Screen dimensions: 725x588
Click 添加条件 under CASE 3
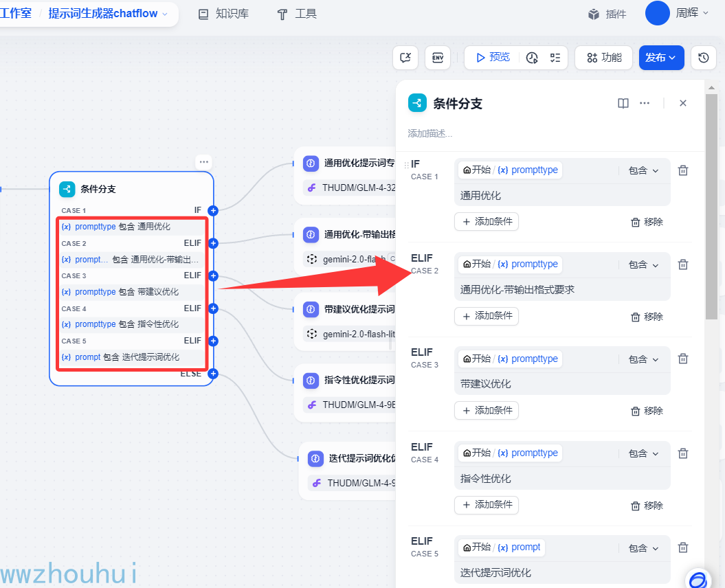487,411
